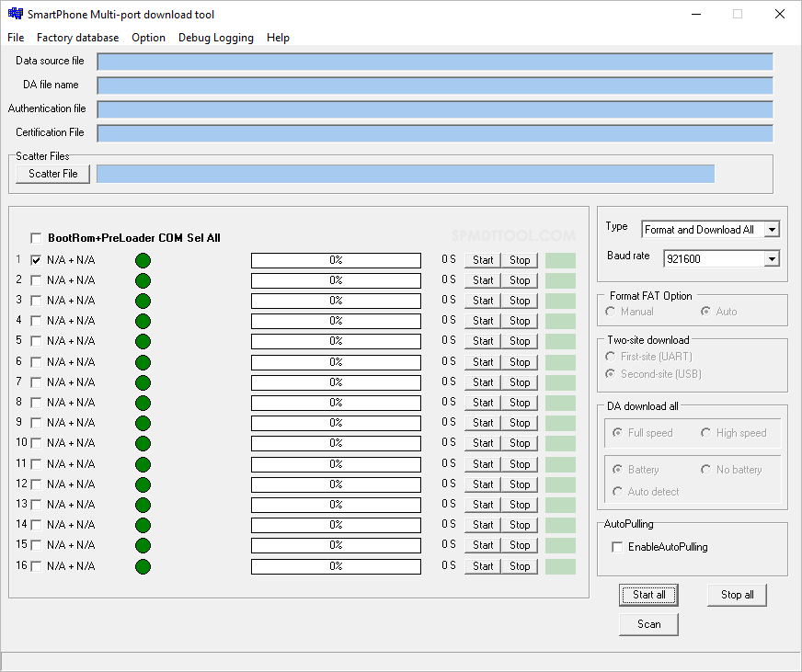Uncheck the port 1 checkbox
The image size is (802, 672).
pyautogui.click(x=36, y=260)
